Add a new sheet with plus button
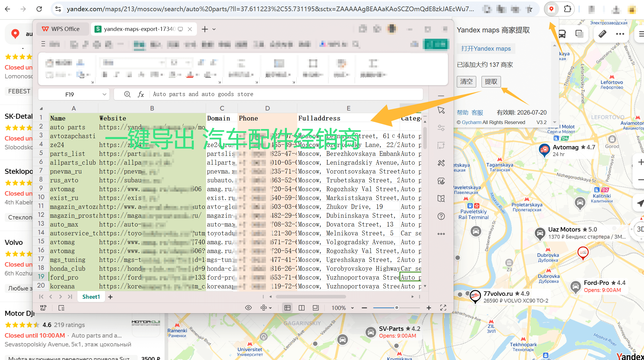The image size is (644, 360). point(110,297)
